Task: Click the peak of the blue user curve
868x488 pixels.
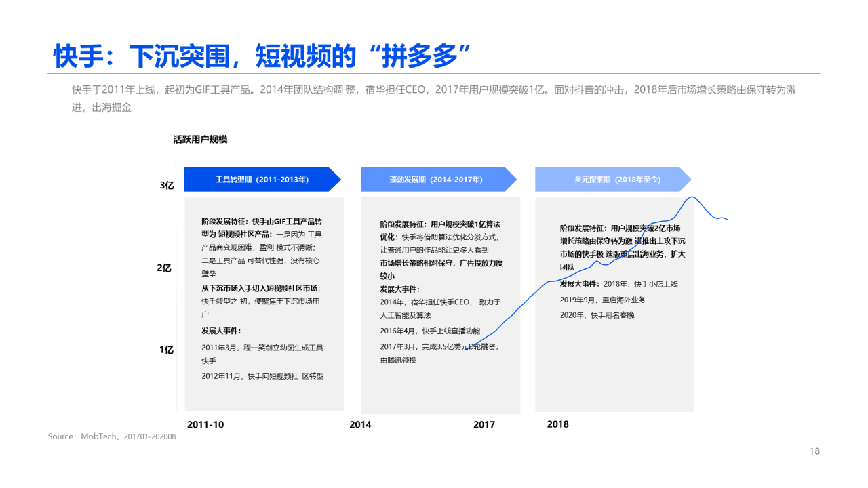Action: click(692, 197)
